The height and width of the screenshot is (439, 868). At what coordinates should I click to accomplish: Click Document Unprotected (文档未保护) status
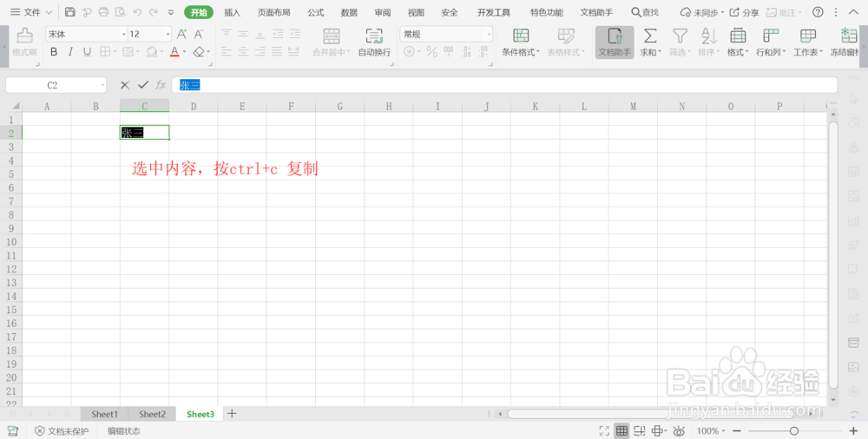pyautogui.click(x=62, y=431)
